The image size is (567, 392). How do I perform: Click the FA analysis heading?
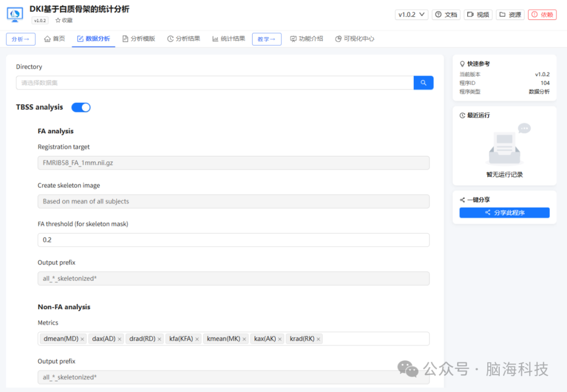[x=56, y=131]
